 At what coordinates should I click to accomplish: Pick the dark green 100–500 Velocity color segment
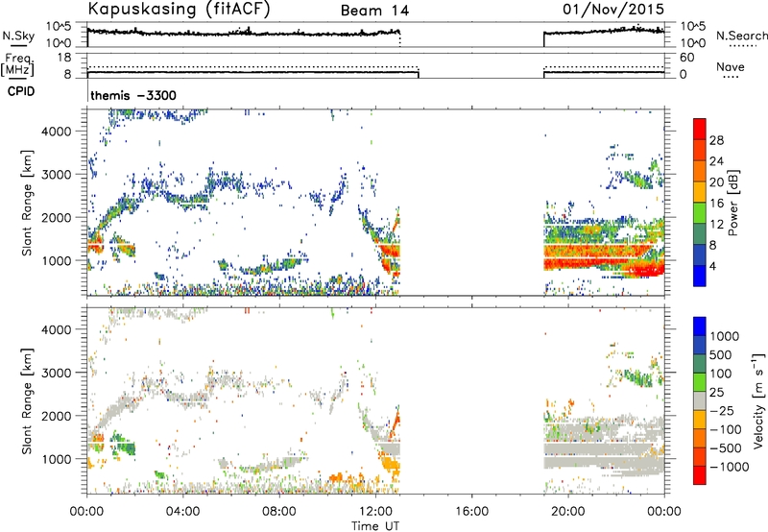[x=700, y=364]
